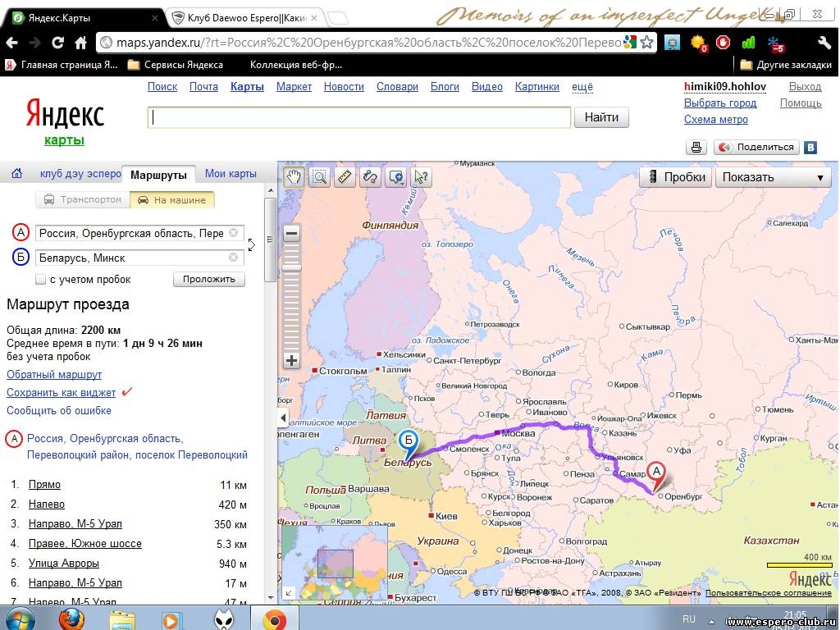
Task: Click the home icon in left panel tabs
Action: 17,174
